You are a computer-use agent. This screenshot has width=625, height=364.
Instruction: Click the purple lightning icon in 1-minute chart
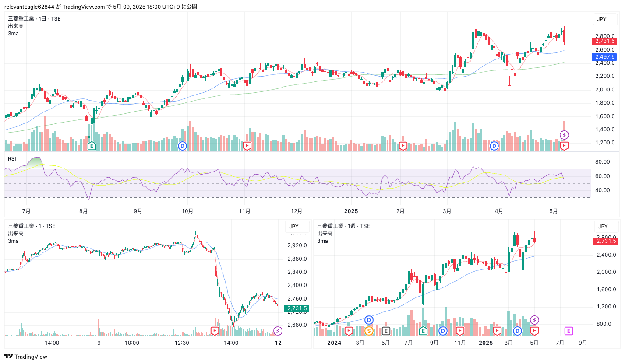(x=278, y=330)
